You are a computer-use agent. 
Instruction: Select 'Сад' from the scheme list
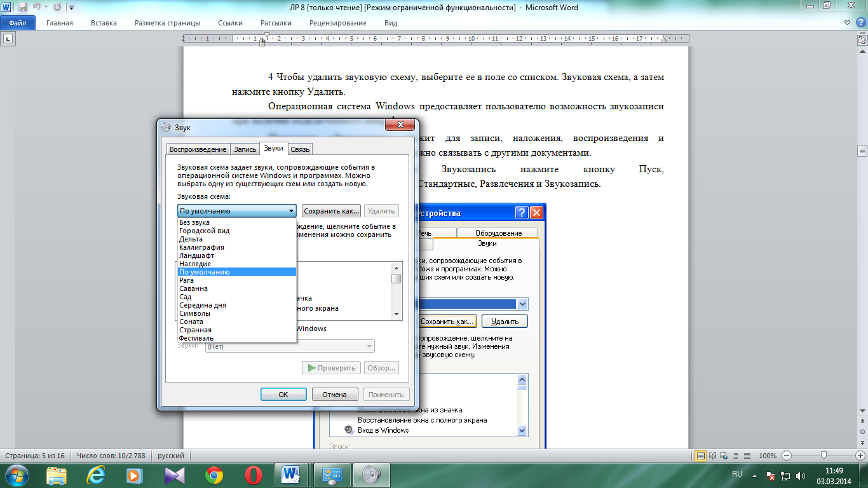click(x=237, y=297)
